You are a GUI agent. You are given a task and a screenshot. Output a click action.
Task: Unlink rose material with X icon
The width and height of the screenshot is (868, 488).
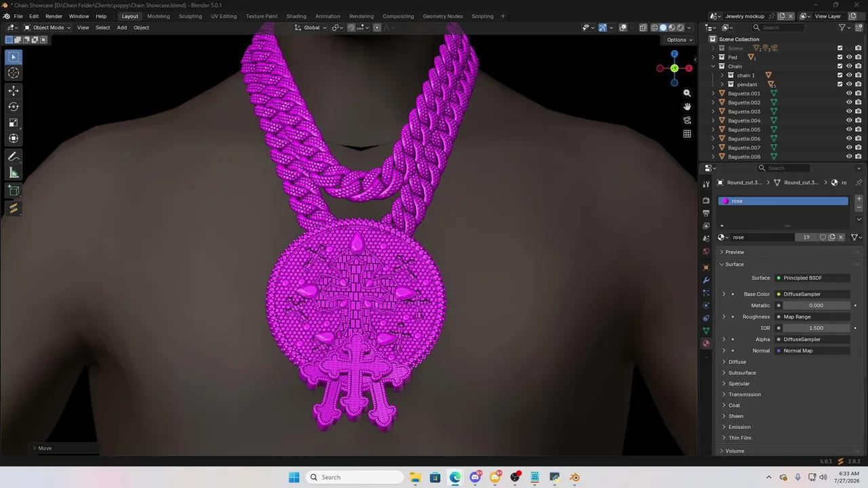pyautogui.click(x=841, y=237)
